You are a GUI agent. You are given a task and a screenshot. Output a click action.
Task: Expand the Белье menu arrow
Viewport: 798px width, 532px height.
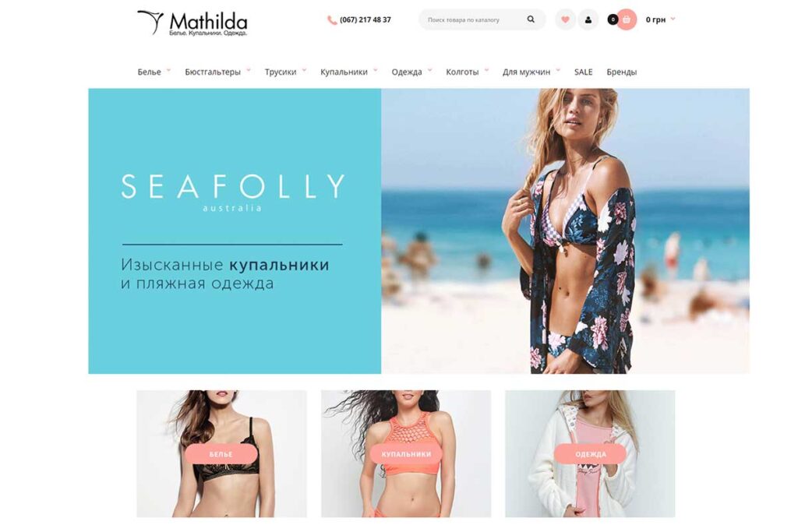[168, 70]
